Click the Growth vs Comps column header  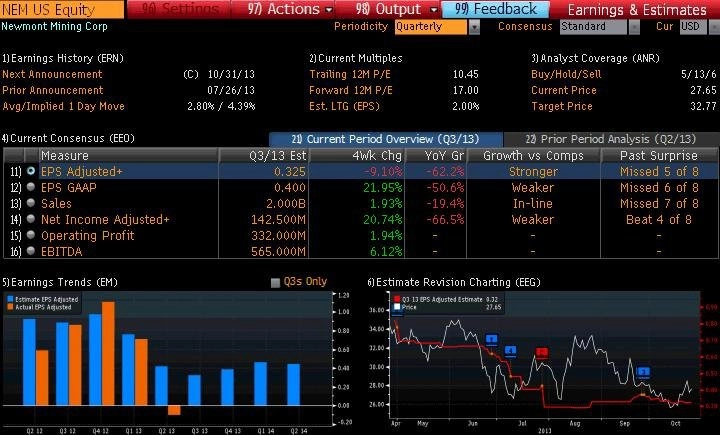point(533,155)
